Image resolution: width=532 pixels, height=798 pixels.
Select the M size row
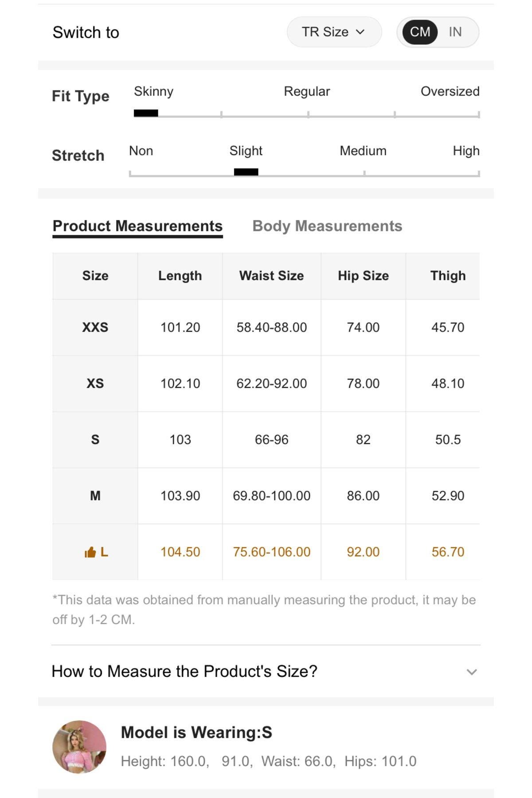266,496
